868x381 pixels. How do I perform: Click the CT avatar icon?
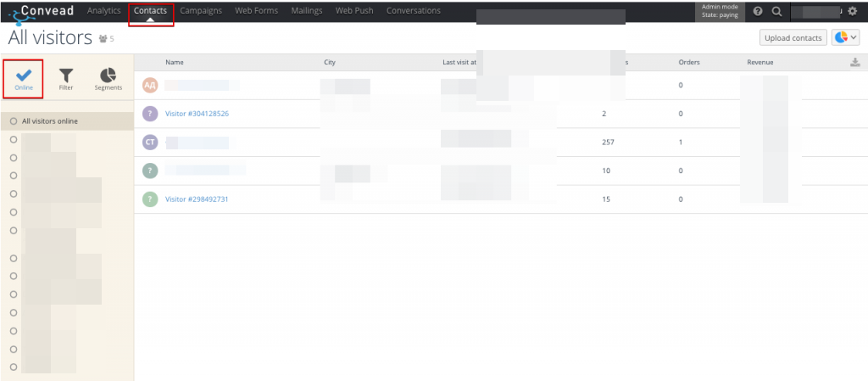[150, 143]
